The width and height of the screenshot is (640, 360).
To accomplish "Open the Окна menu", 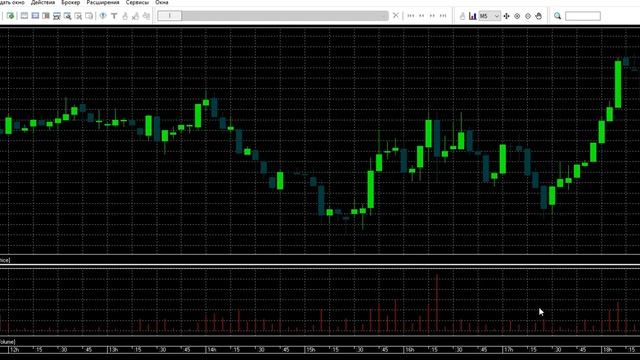I will click(162, 2).
